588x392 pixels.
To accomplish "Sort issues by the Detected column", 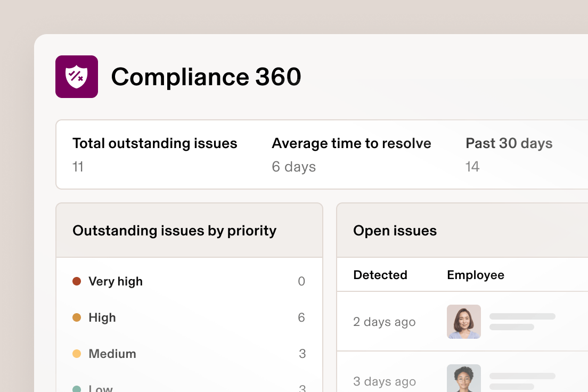I will [x=380, y=275].
